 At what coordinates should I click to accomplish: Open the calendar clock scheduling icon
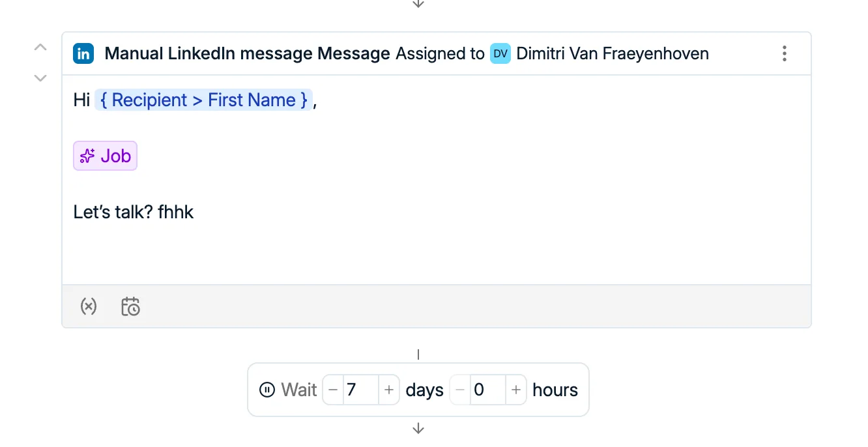tap(130, 306)
